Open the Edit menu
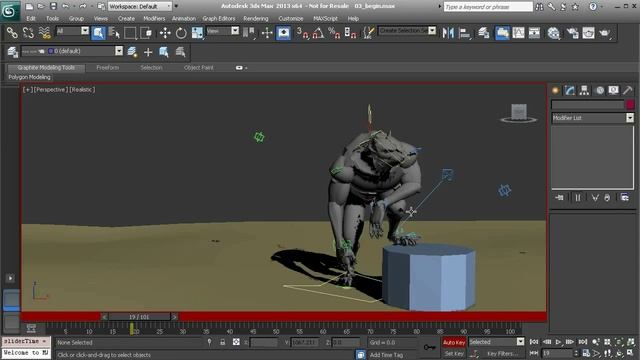The height and width of the screenshot is (360, 640). [x=31, y=18]
